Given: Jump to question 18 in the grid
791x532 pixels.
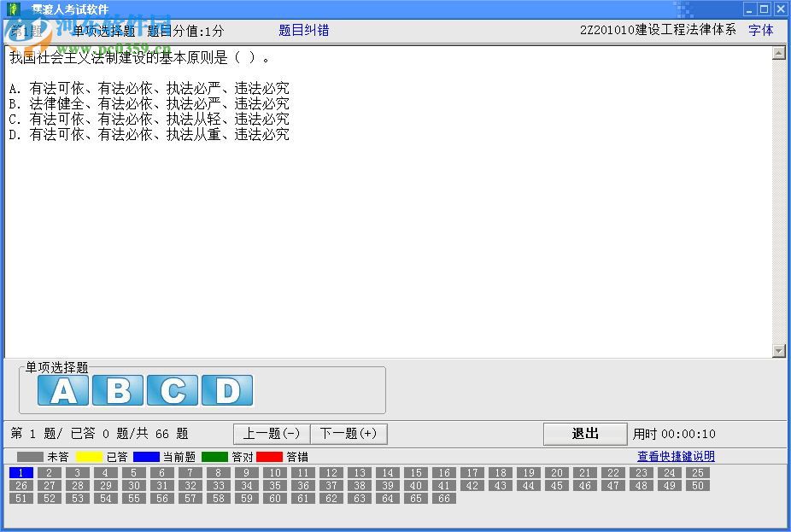Looking at the screenshot, I should [x=501, y=472].
